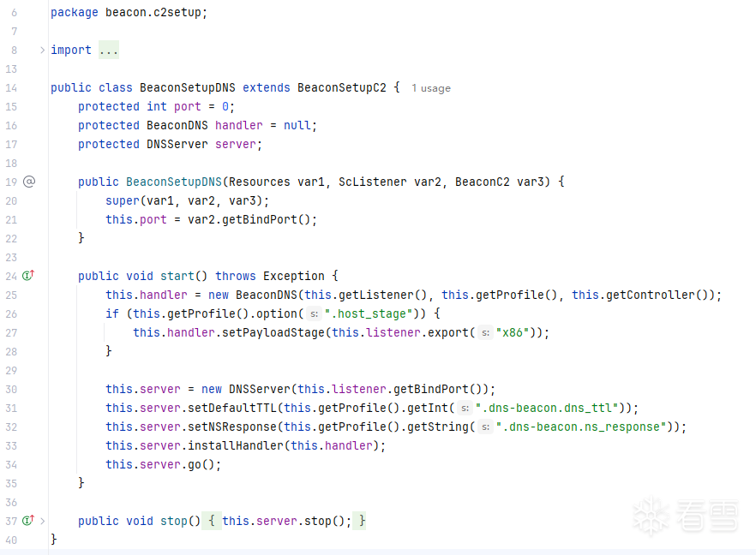The image size is (756, 555).
Task: Expand the folded import section arrow
Action: tap(42, 50)
